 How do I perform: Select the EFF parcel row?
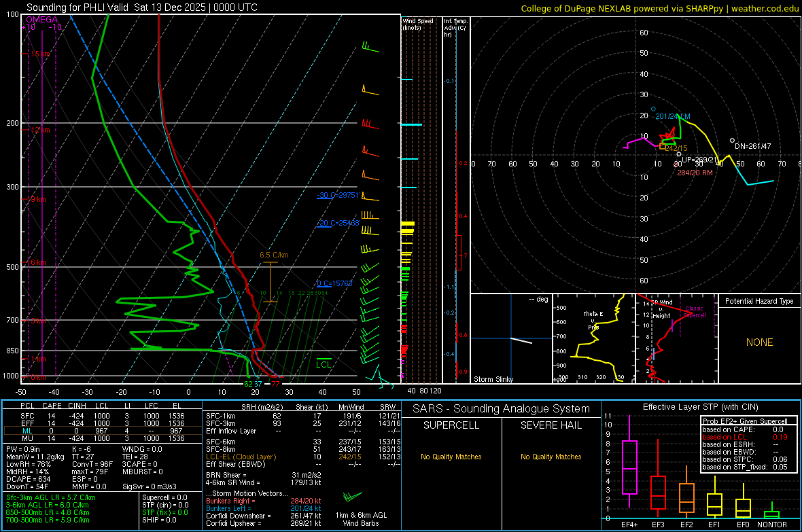pos(102,423)
